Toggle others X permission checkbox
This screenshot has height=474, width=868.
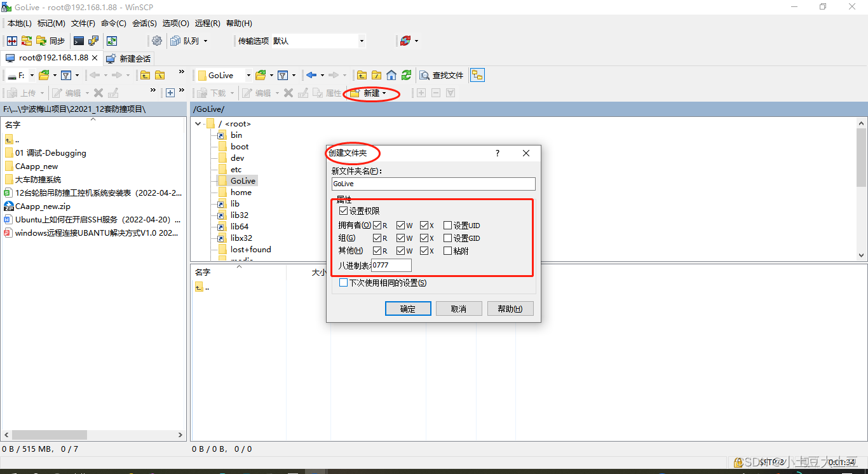pyautogui.click(x=424, y=250)
